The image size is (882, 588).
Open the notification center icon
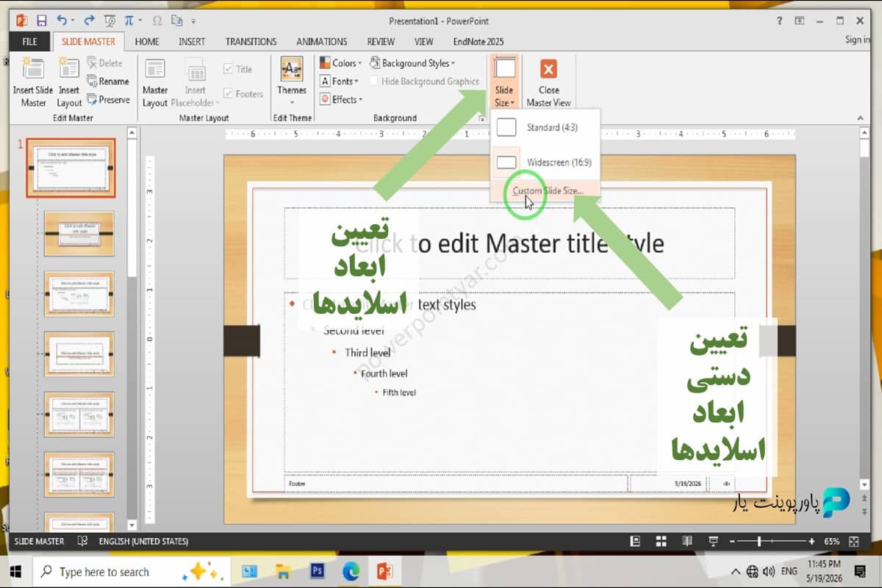(x=860, y=571)
